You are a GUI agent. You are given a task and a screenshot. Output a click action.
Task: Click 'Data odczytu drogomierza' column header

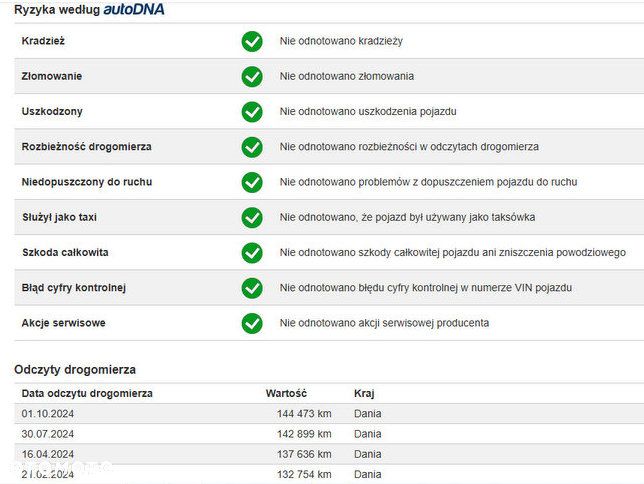pos(87,394)
